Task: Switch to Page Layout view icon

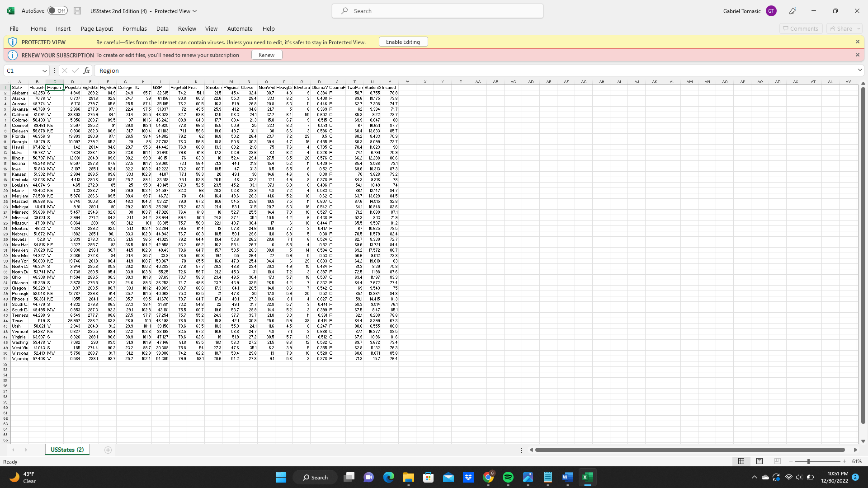Action: (759, 461)
